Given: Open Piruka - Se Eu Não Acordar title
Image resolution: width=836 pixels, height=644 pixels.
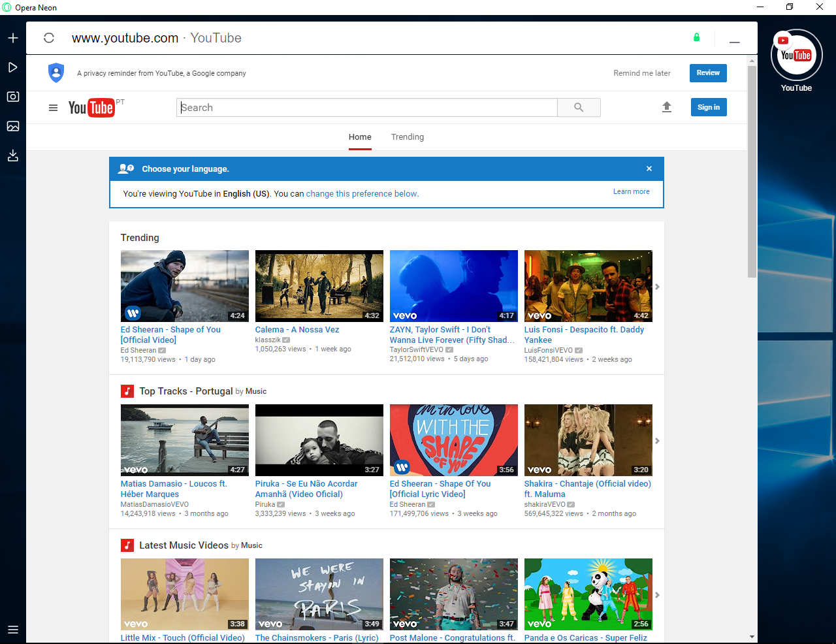Looking at the screenshot, I should click(x=306, y=489).
